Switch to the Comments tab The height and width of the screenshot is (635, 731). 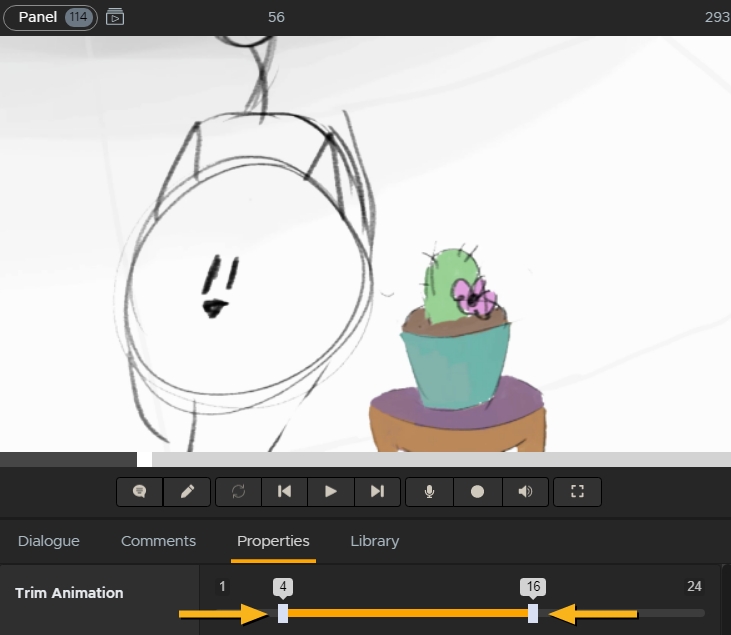[x=158, y=541]
